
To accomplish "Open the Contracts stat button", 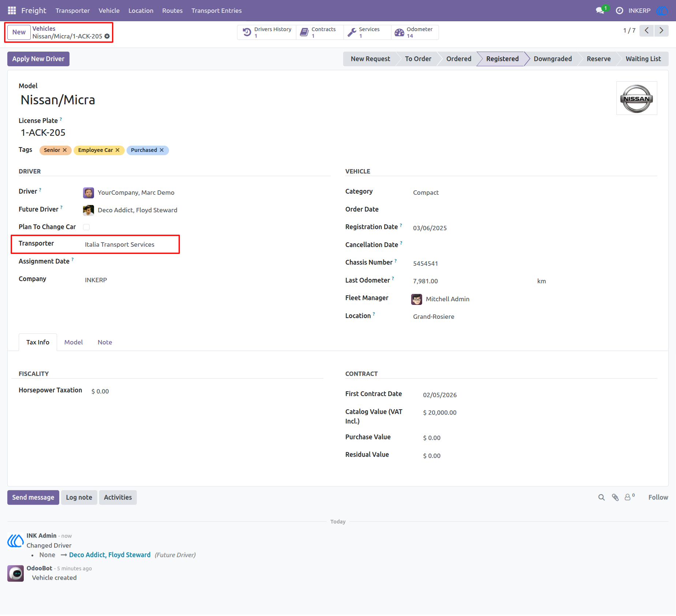I will click(x=320, y=32).
